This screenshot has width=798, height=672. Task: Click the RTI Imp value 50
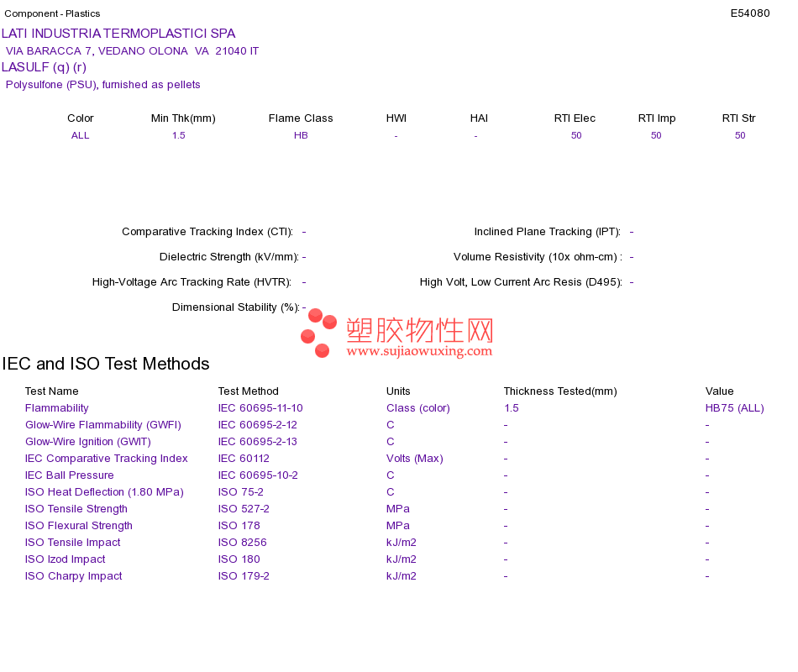656,135
